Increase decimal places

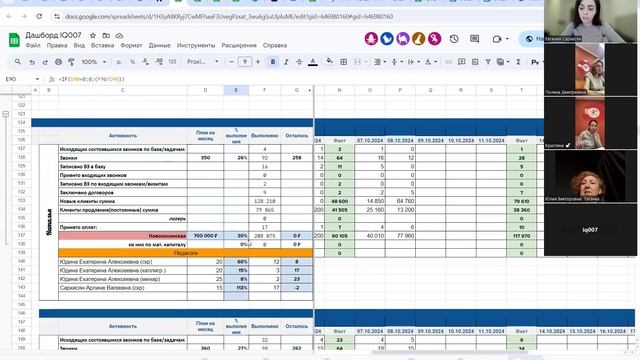[159, 62]
